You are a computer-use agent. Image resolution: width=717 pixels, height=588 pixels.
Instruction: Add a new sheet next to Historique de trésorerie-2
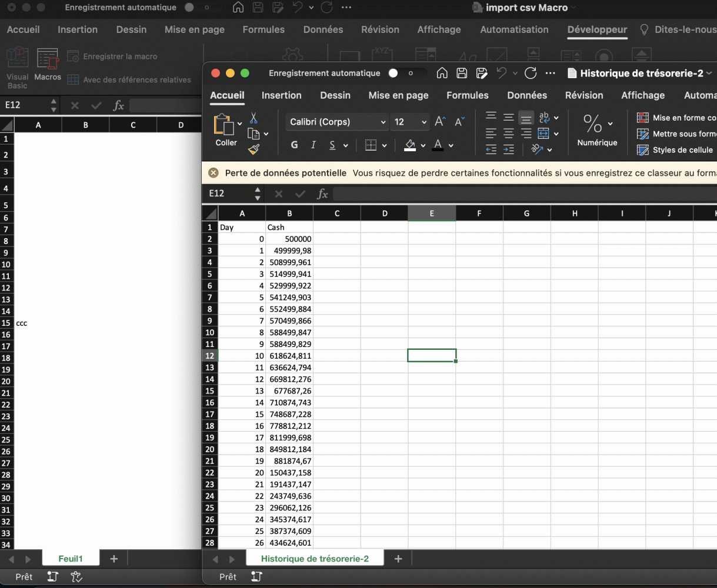pos(398,559)
